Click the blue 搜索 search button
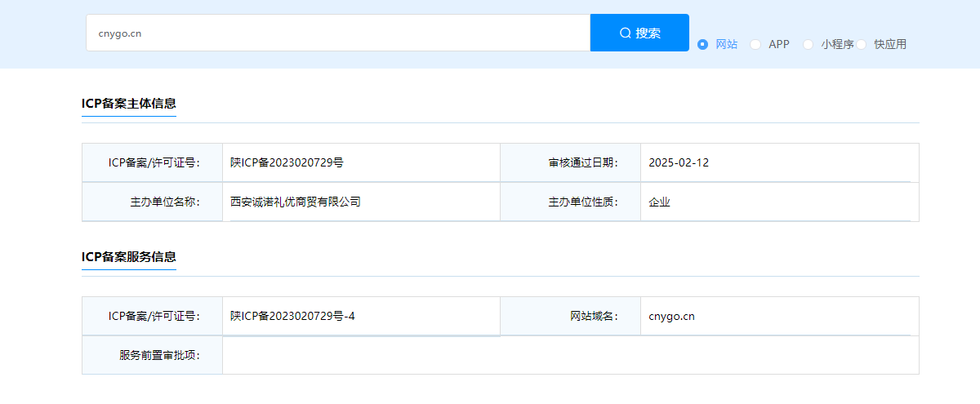 click(x=639, y=33)
